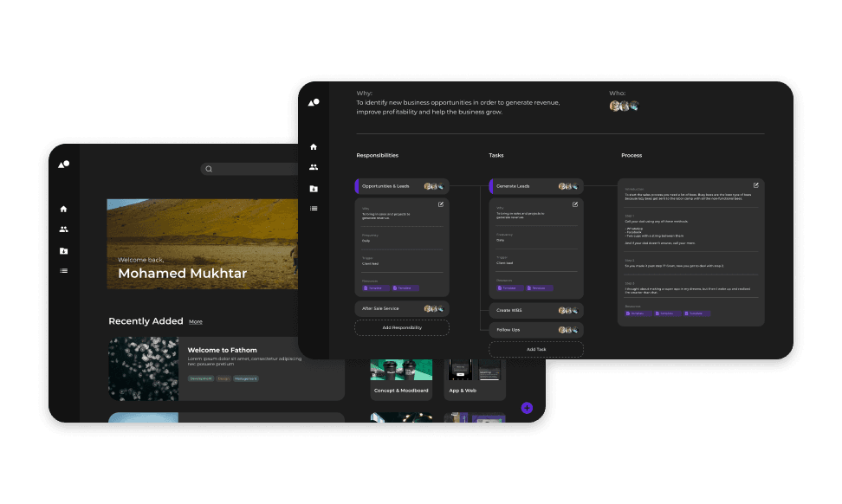
Task: Open the Concept & Moodboard thumbnail
Action: point(401,370)
